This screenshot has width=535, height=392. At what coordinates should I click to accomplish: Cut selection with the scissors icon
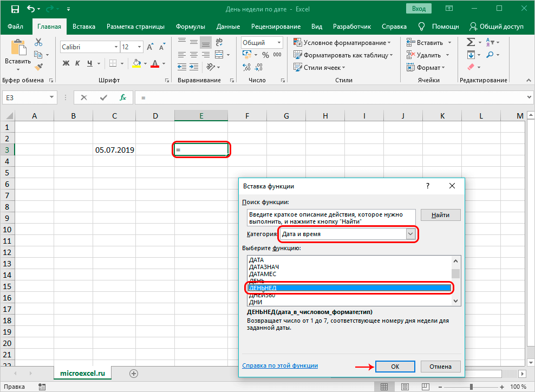(38, 42)
